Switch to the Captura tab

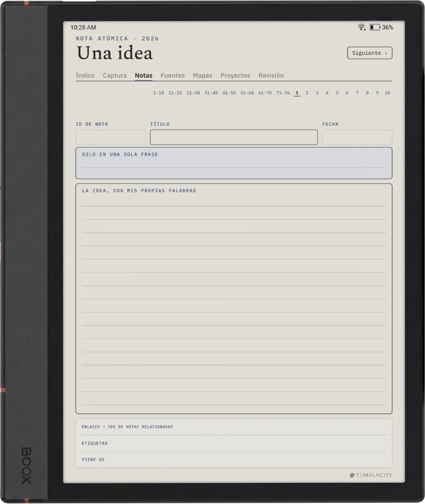[115, 76]
